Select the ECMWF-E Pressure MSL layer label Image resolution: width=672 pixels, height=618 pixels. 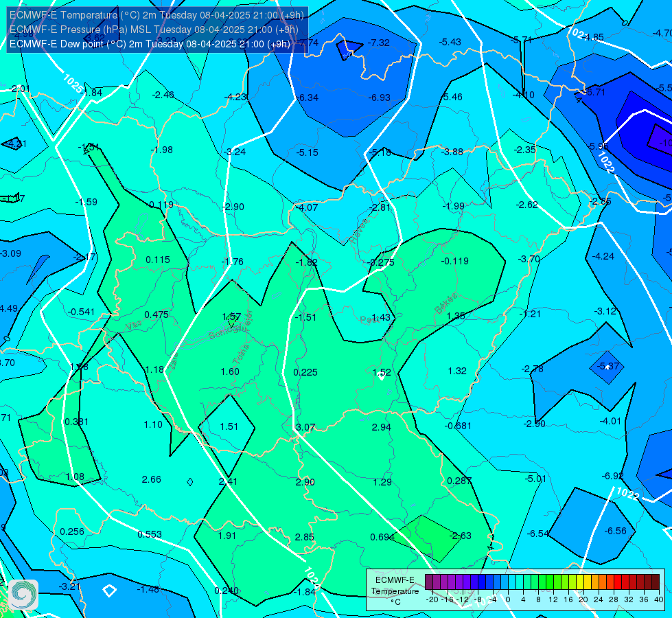154,30
